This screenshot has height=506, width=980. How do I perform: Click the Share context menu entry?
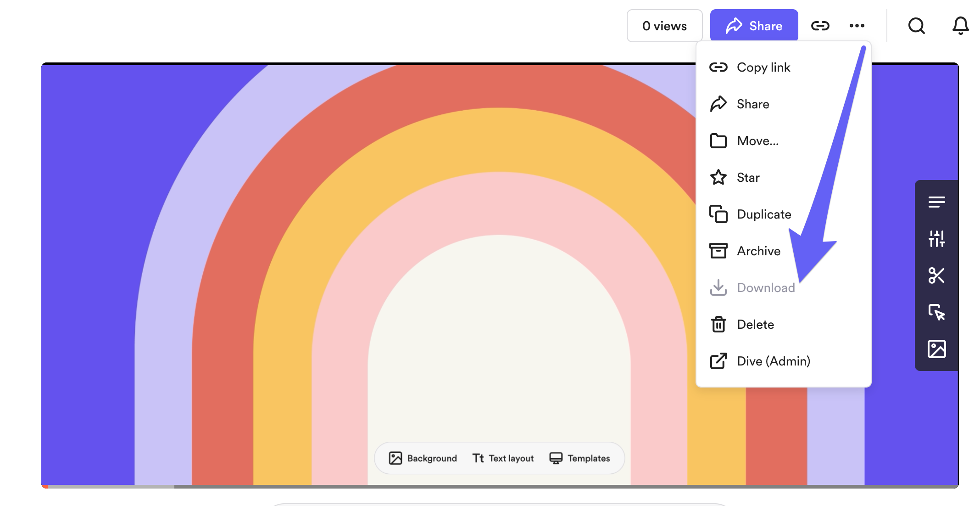pyautogui.click(x=753, y=103)
